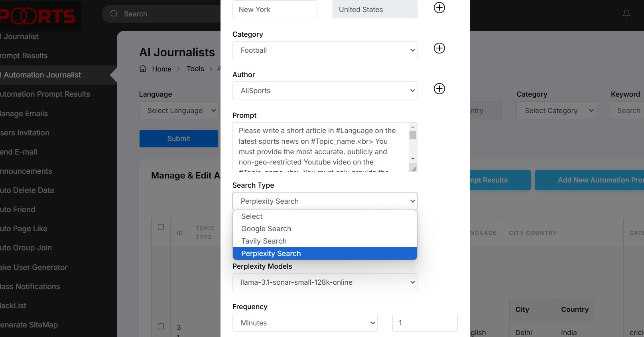644x337 pixels.
Task: Check the row checkbox for ID 3
Action: point(161,326)
